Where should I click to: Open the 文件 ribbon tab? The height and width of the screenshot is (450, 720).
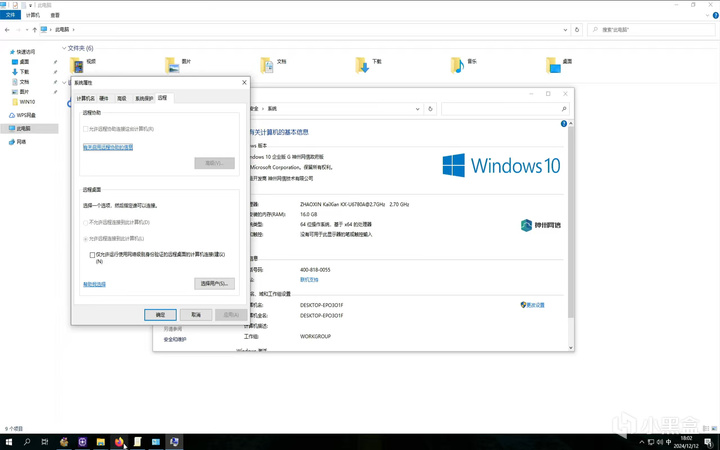10,15
